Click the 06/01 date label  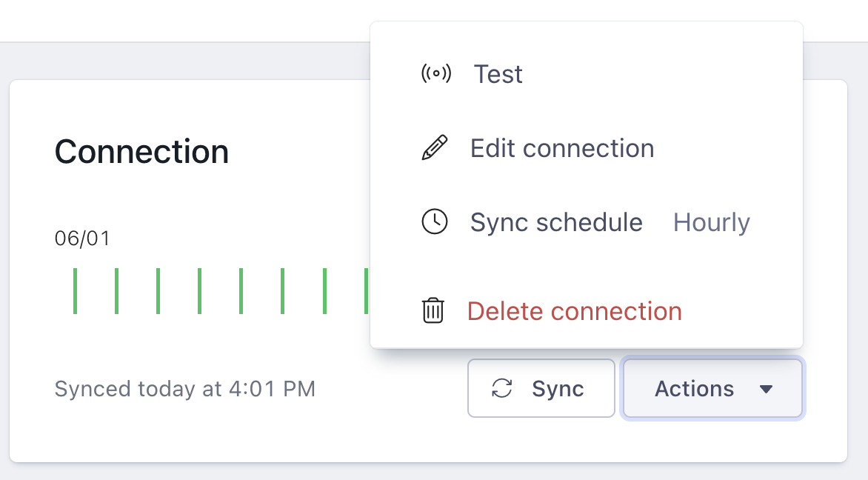click(82, 239)
